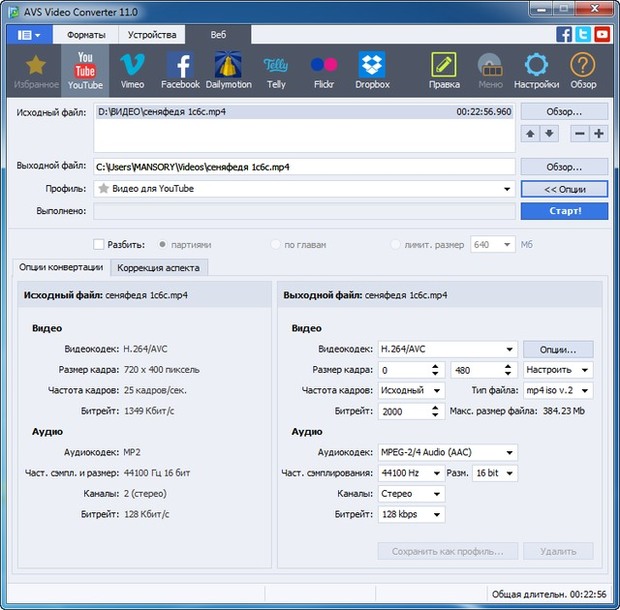Open the Аудиокодек MPEG-2/4 AAC dropdown

coord(510,452)
